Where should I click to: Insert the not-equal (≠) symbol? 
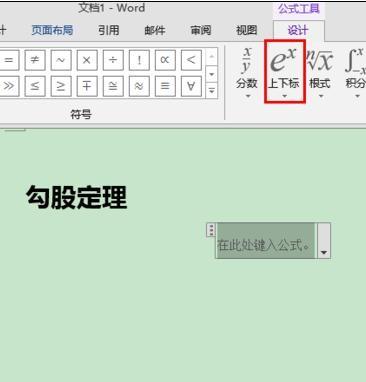35,60
